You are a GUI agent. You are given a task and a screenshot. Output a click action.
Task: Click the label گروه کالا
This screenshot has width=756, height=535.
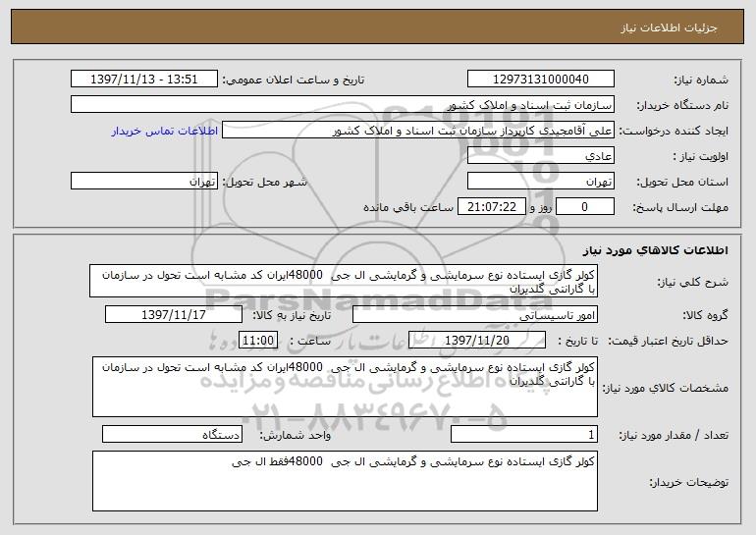[706, 315]
